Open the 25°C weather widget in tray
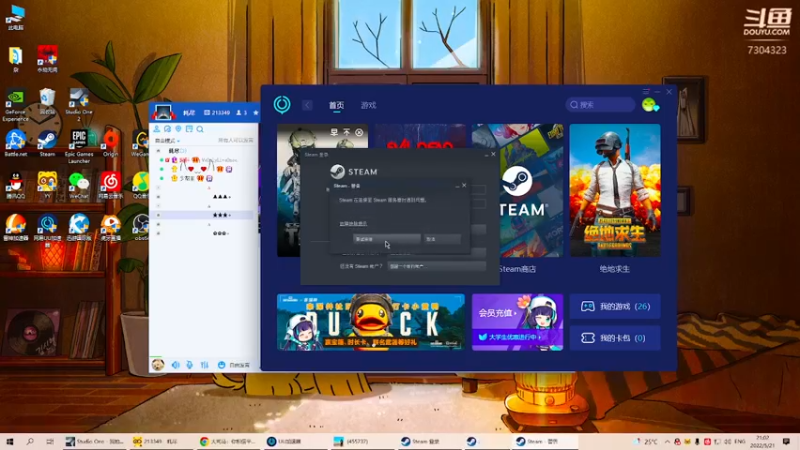The image size is (800, 450). coord(646,441)
